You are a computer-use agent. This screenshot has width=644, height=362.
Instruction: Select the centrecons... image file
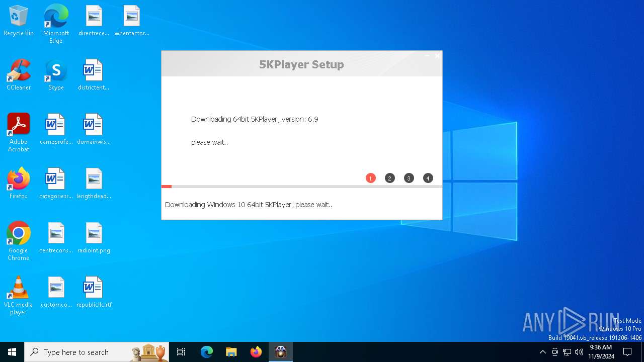[56, 238]
